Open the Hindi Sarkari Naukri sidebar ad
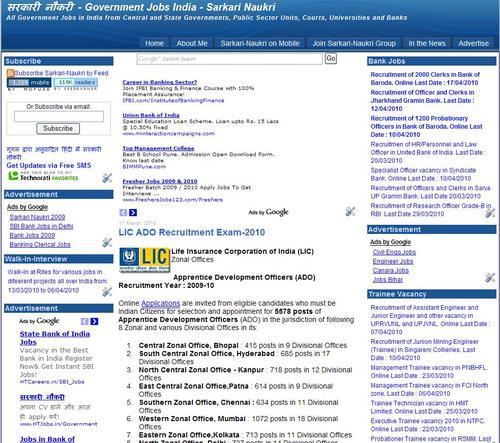Screen dimensions: 500x443 (42, 397)
